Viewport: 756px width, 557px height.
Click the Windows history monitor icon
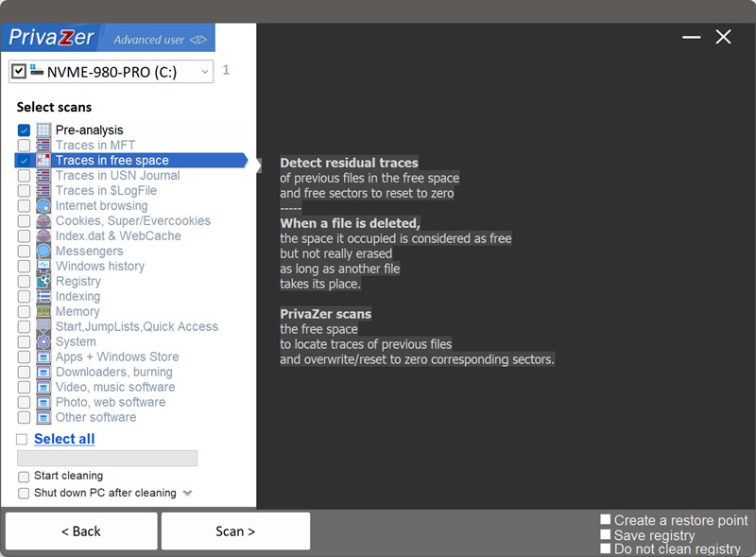43,266
